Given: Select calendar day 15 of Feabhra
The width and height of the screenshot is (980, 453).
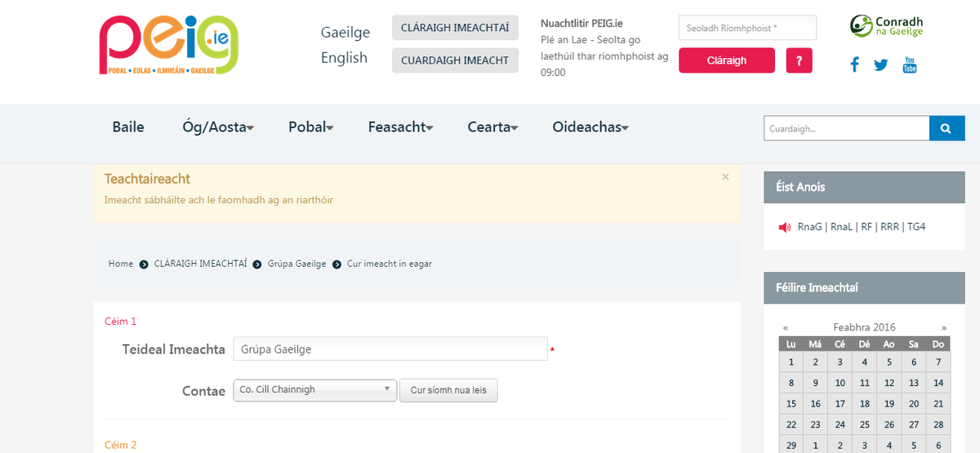Looking at the screenshot, I should coord(791,404).
